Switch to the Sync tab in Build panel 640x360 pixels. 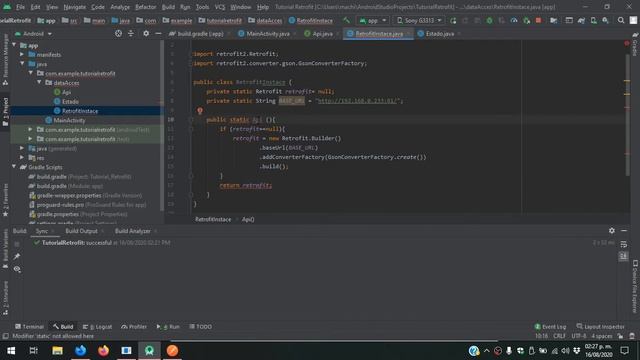(42, 231)
